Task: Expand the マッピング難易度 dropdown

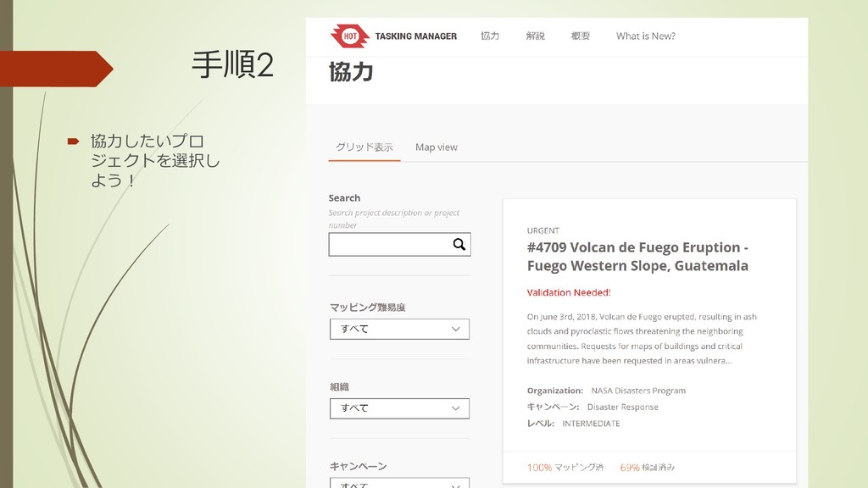Action: click(x=399, y=330)
